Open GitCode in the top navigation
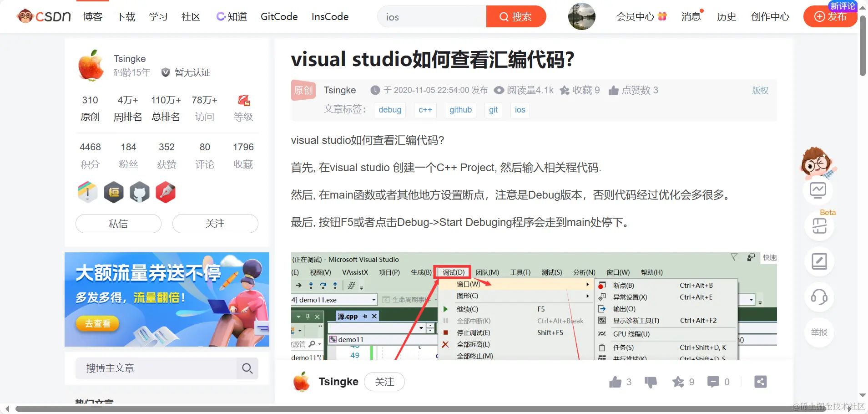Image resolution: width=868 pixels, height=414 pixels. [x=279, y=17]
